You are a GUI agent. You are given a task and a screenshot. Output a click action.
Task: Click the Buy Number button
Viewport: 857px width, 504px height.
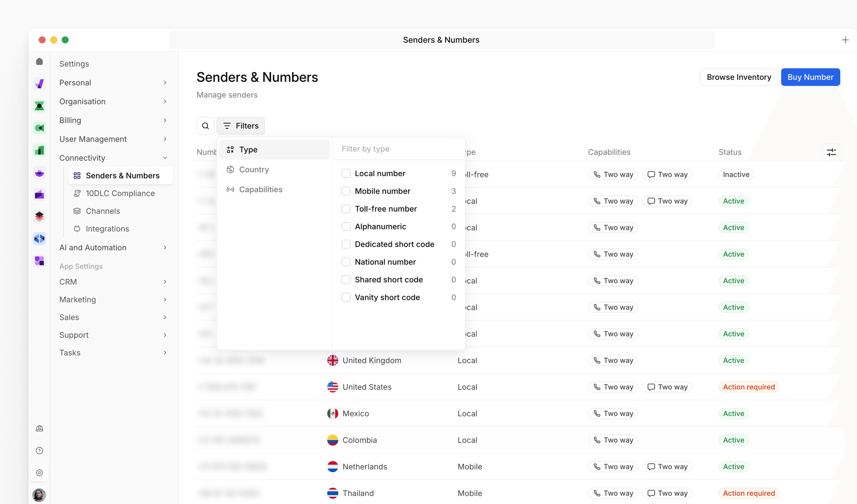click(x=810, y=77)
